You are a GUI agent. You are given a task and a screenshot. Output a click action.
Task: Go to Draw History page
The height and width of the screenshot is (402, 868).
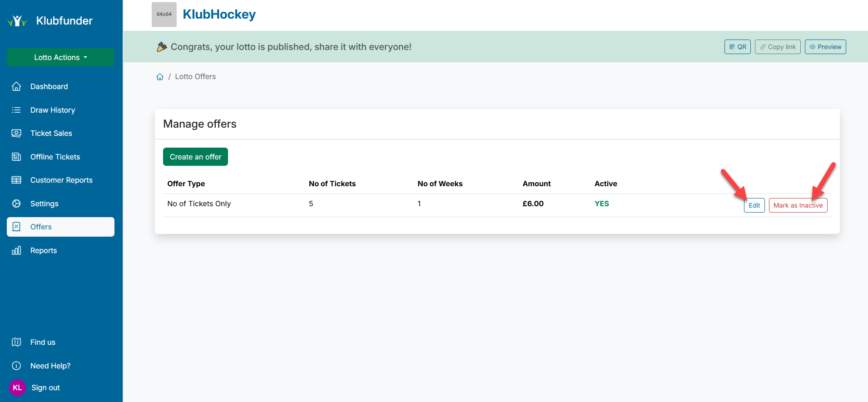click(x=53, y=110)
